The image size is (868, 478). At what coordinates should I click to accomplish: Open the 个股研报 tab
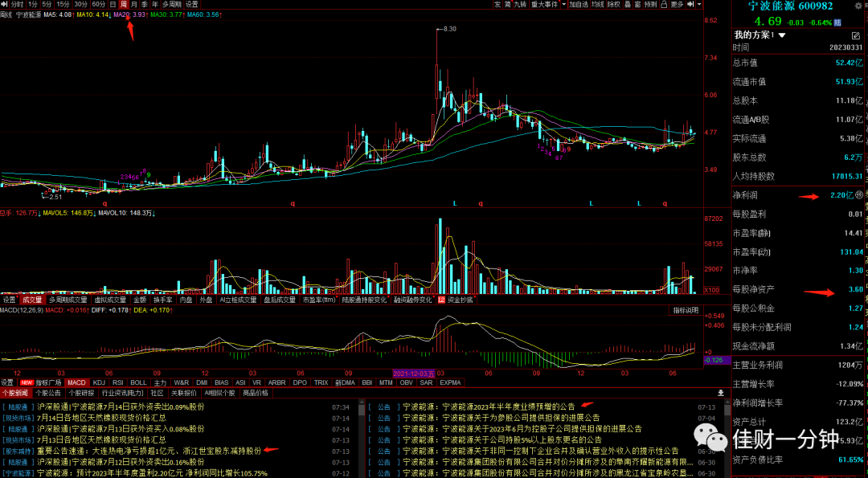pos(81,393)
